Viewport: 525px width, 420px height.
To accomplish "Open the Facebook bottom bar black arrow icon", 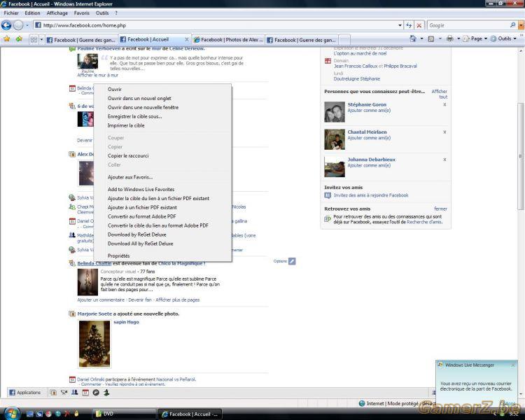I will point(96,392).
